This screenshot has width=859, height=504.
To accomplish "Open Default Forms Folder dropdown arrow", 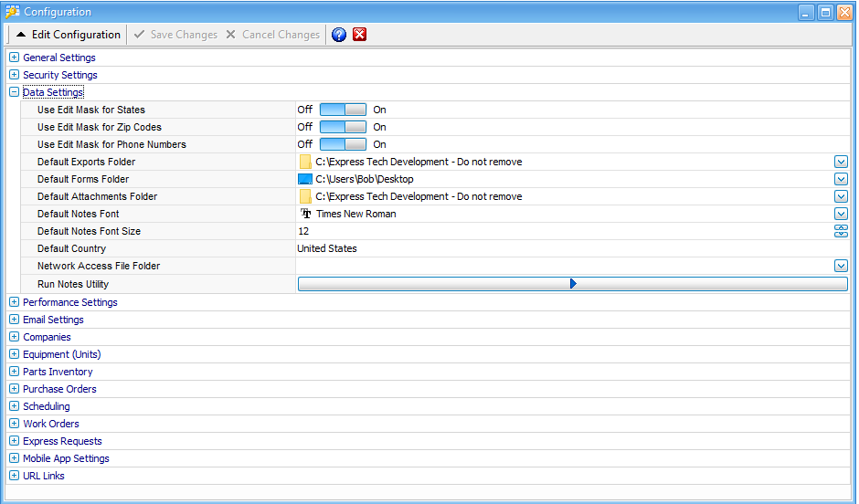I will tap(841, 179).
